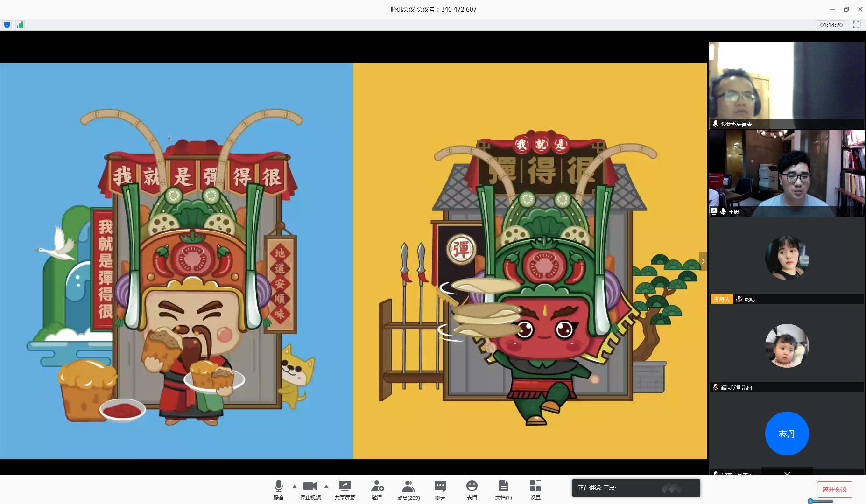Check the green network signal bars icon

pos(20,25)
